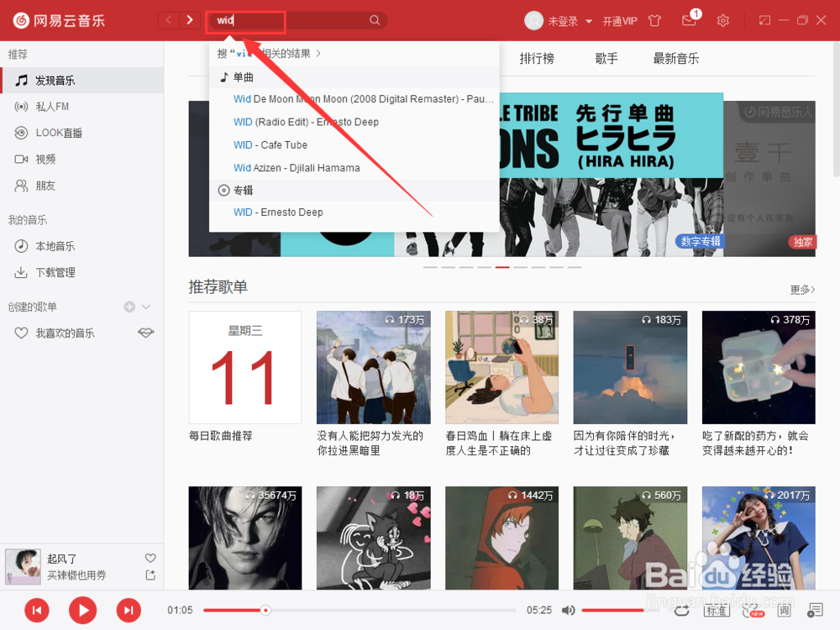
Task: Click the song title 起风了
Action: [61, 559]
